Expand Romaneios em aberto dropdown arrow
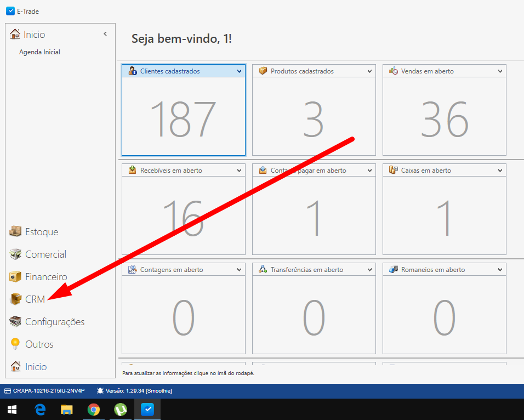524x420 pixels. point(500,270)
